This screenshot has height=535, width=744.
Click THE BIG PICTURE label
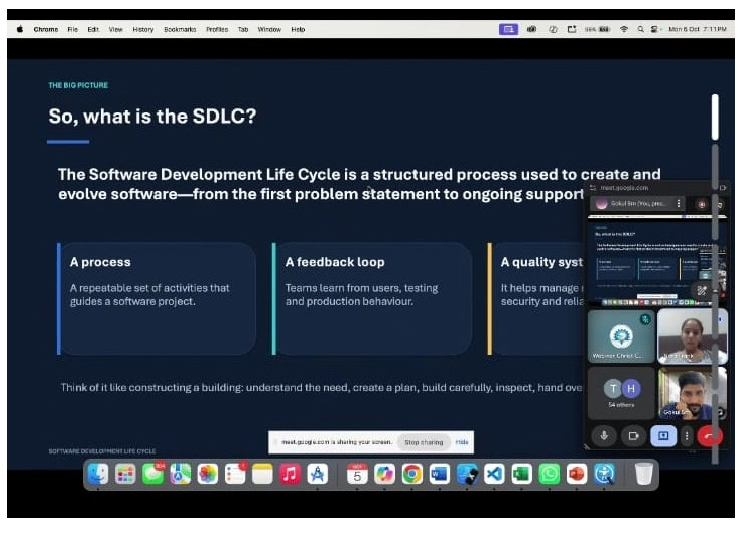78,85
